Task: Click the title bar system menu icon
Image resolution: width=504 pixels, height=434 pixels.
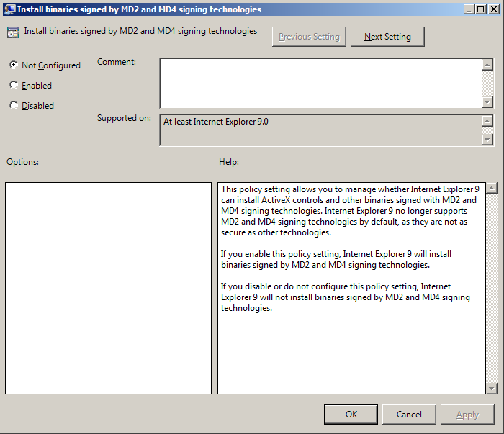Action: (9, 9)
